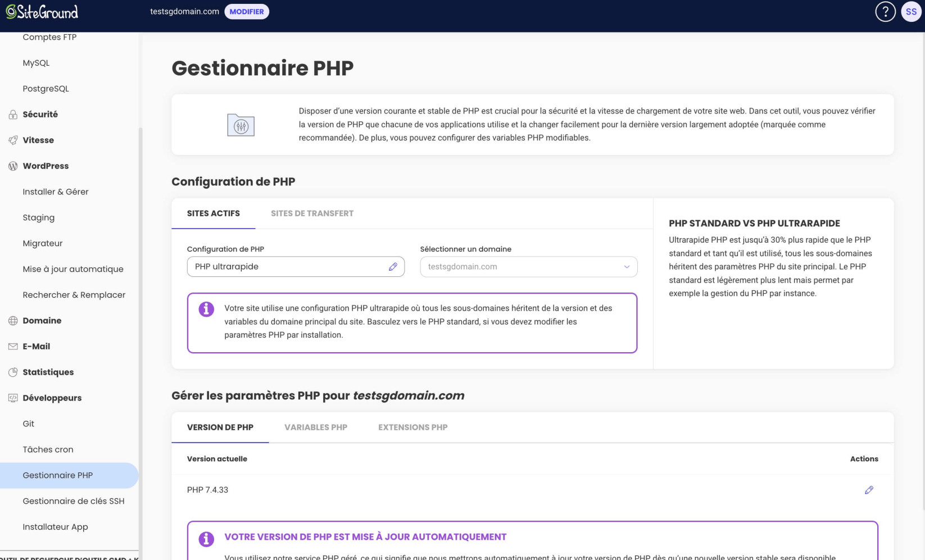Click PHP 7.4.33 version text
This screenshot has height=560, width=925.
(x=207, y=490)
